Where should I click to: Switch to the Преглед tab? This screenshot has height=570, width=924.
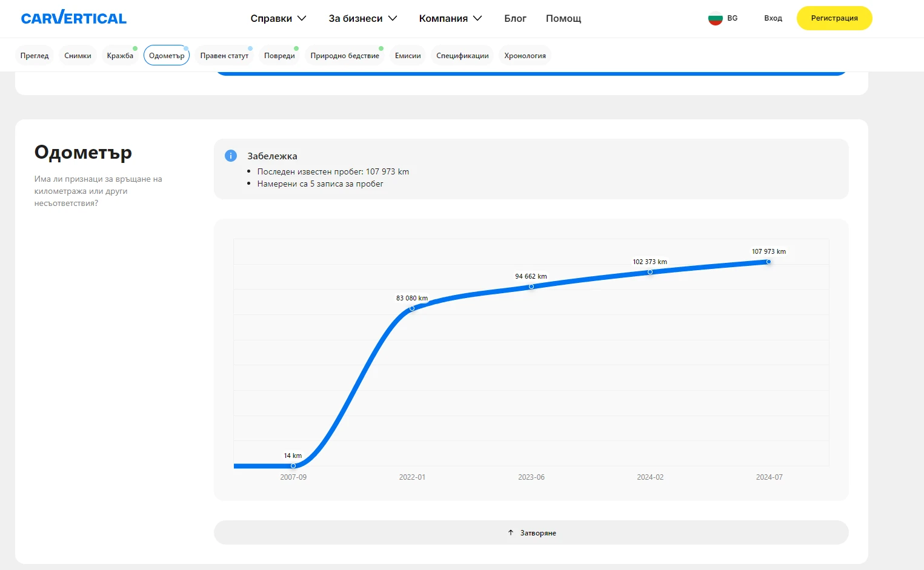tap(35, 56)
